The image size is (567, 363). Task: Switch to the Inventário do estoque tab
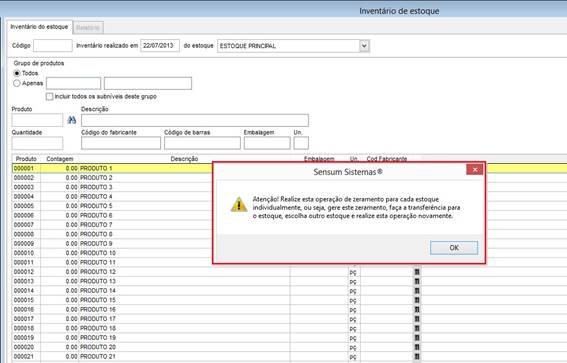39,27
